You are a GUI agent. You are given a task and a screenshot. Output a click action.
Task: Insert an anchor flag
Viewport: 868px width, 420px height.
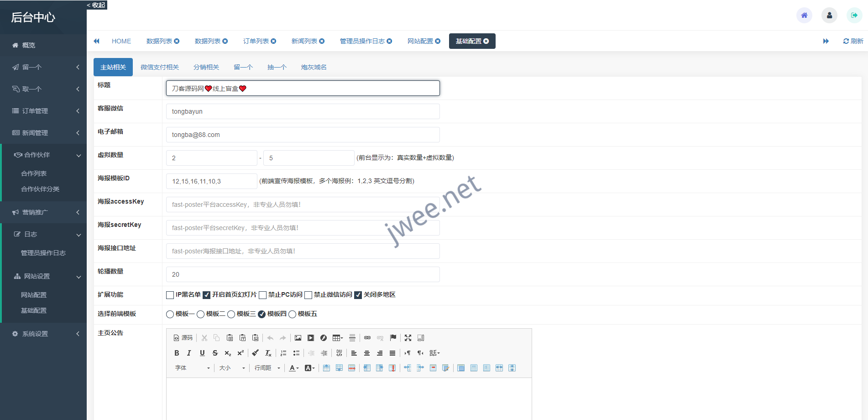click(x=393, y=338)
